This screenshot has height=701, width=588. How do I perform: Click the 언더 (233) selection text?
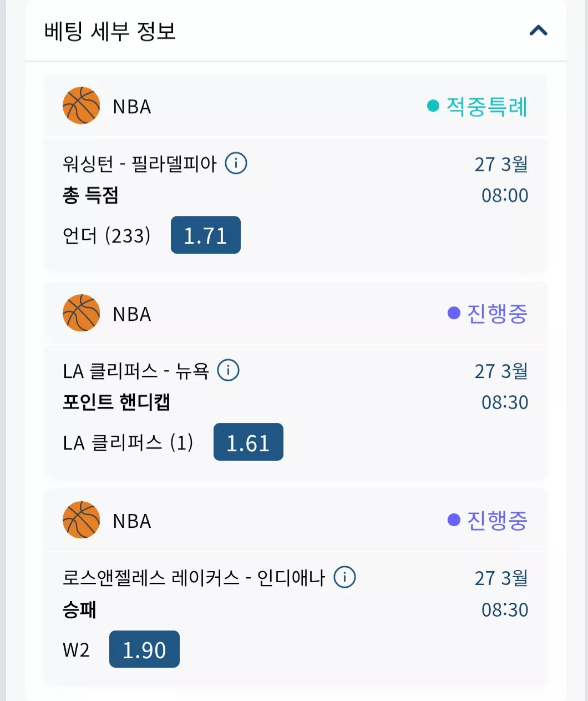107,235
